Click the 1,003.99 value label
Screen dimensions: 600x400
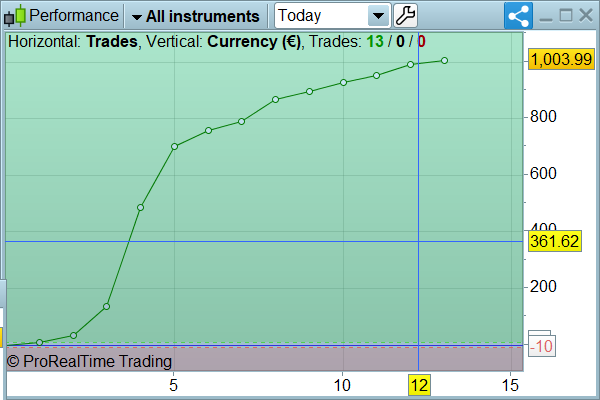[561, 59]
